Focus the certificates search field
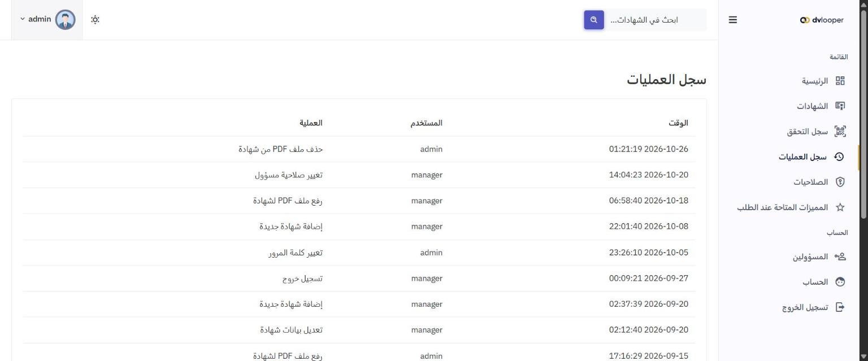 (656, 20)
